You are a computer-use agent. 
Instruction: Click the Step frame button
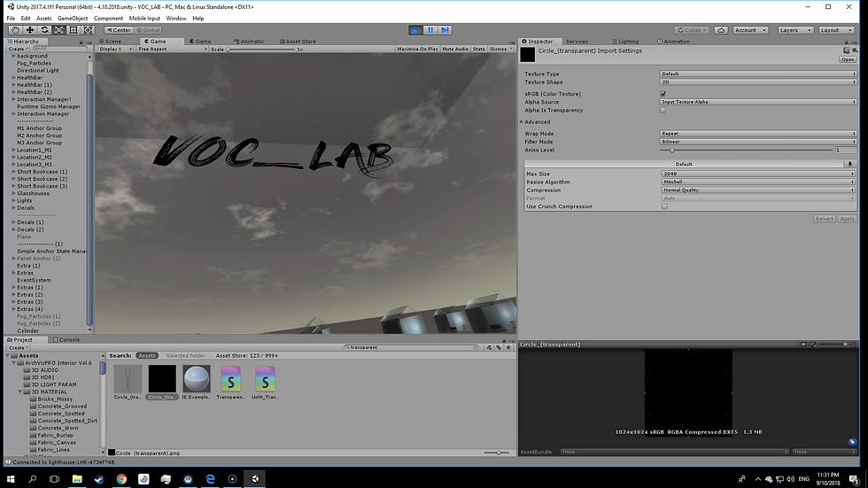[445, 30]
